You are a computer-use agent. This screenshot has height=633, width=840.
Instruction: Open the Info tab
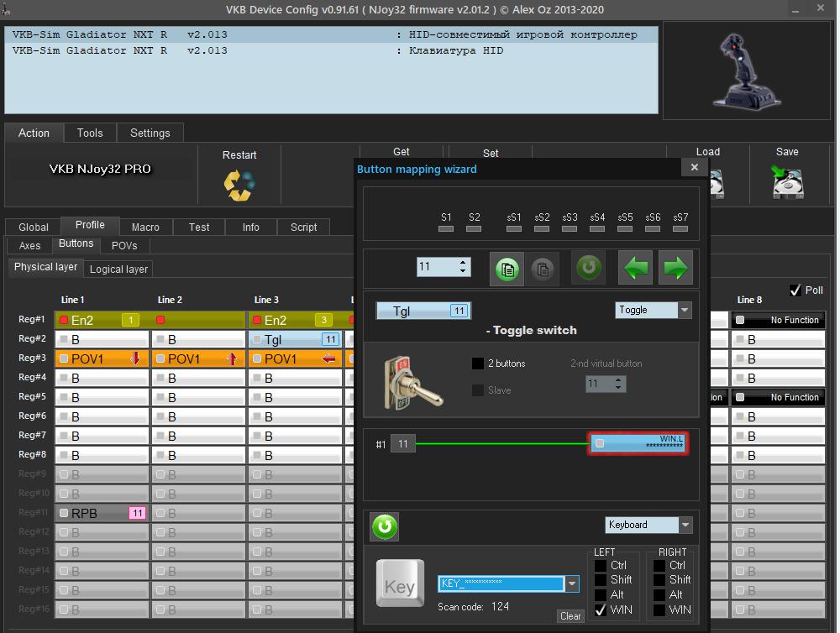(250, 227)
